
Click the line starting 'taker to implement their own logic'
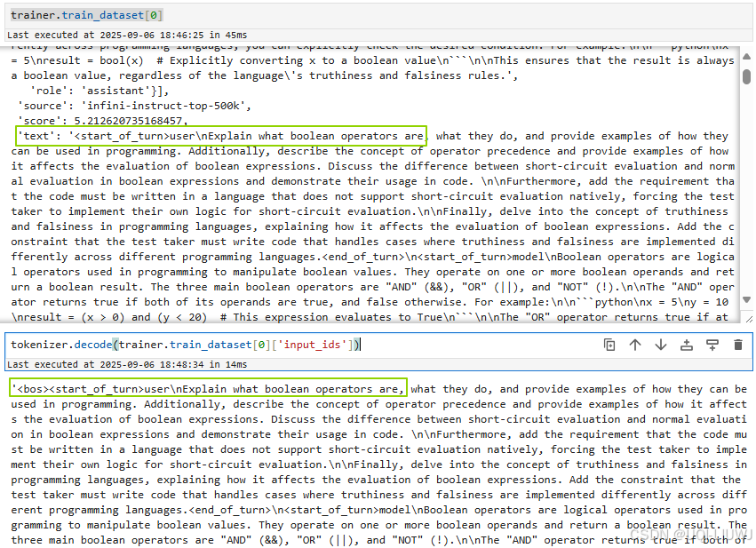pyautogui.click(x=370, y=211)
